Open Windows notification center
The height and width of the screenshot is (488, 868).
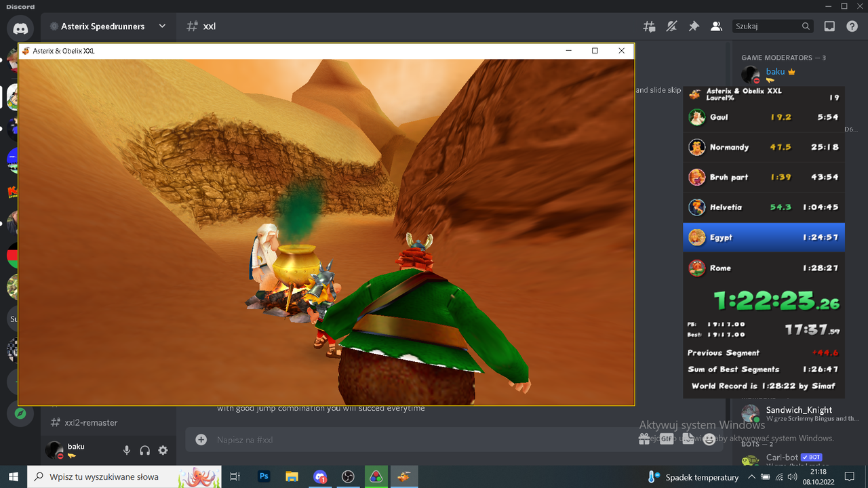pos(850,477)
